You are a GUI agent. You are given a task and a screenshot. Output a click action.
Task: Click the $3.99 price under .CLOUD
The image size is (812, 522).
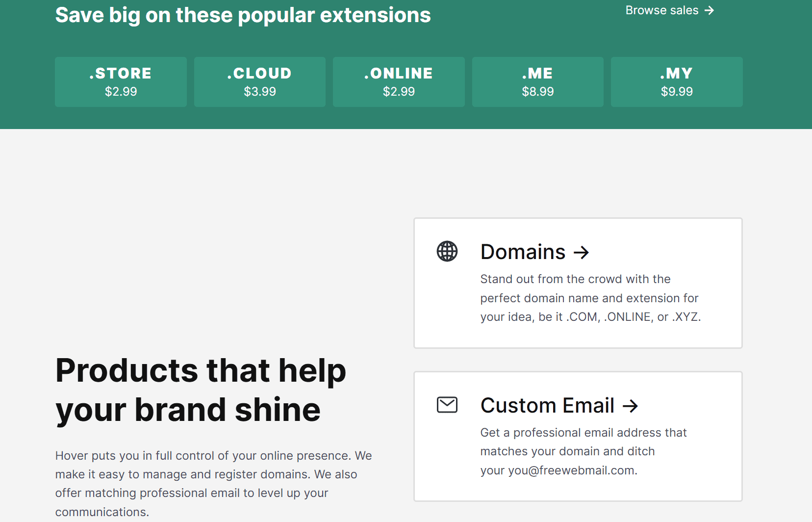coord(260,92)
